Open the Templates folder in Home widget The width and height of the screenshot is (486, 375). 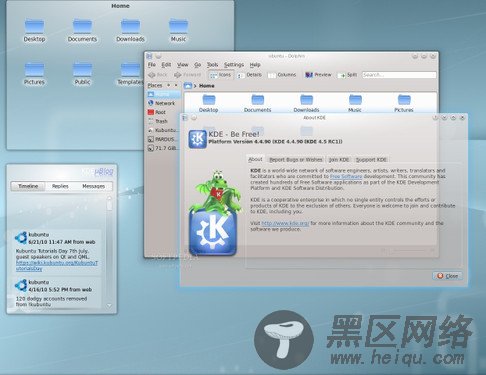click(x=130, y=74)
